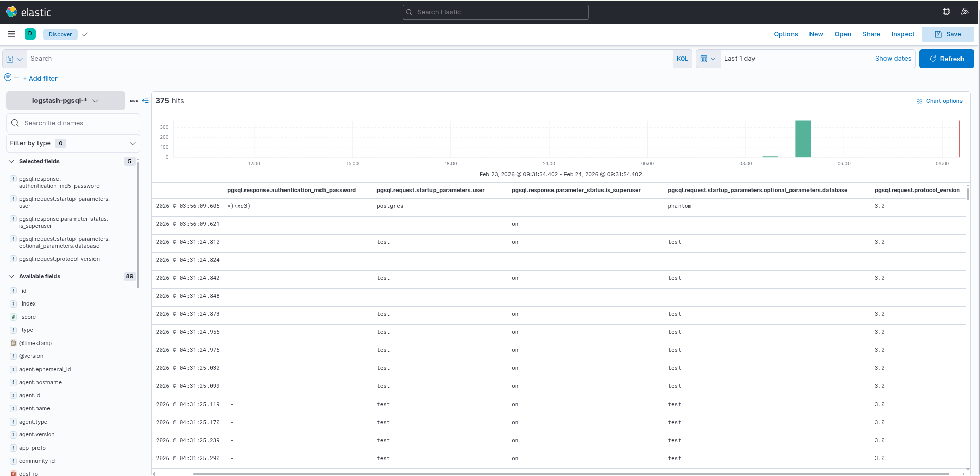Click the Refresh button
This screenshot has height=476, width=980.
coord(946,59)
